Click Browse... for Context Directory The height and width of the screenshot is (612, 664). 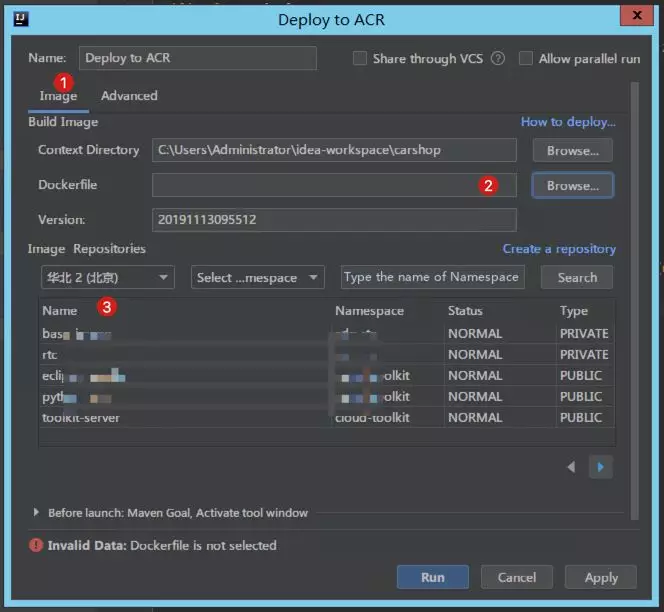[573, 150]
